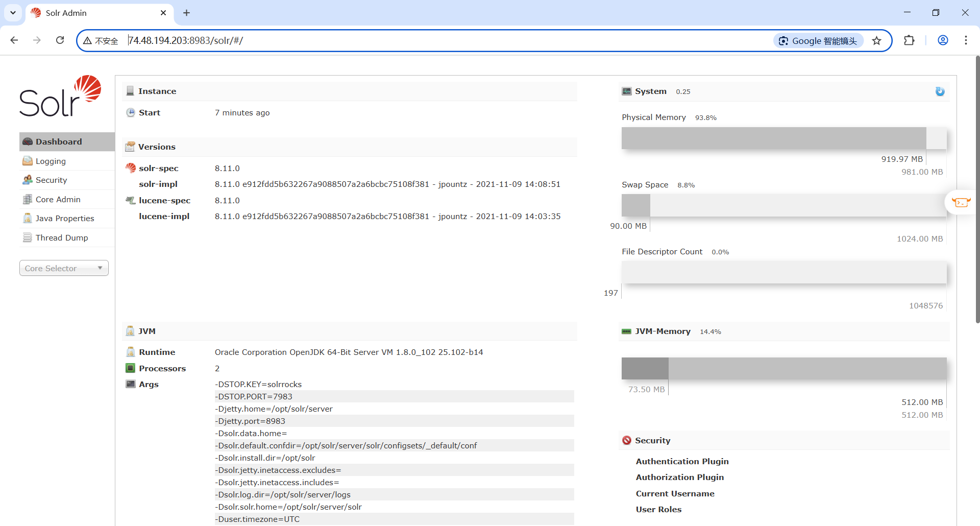980x526 pixels.
Task: Click the '-Duser.timezone=UTC' argument
Action: (257, 519)
